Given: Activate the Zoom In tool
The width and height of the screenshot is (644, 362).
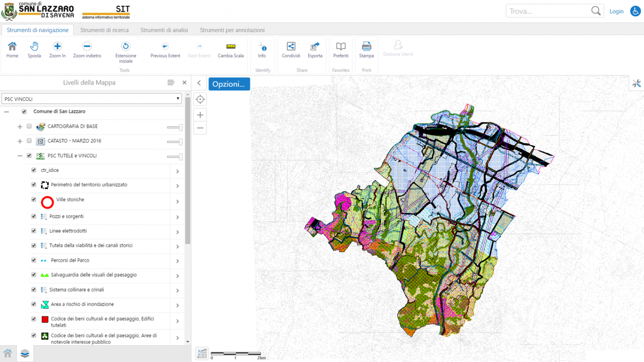Looking at the screenshot, I should point(57,50).
